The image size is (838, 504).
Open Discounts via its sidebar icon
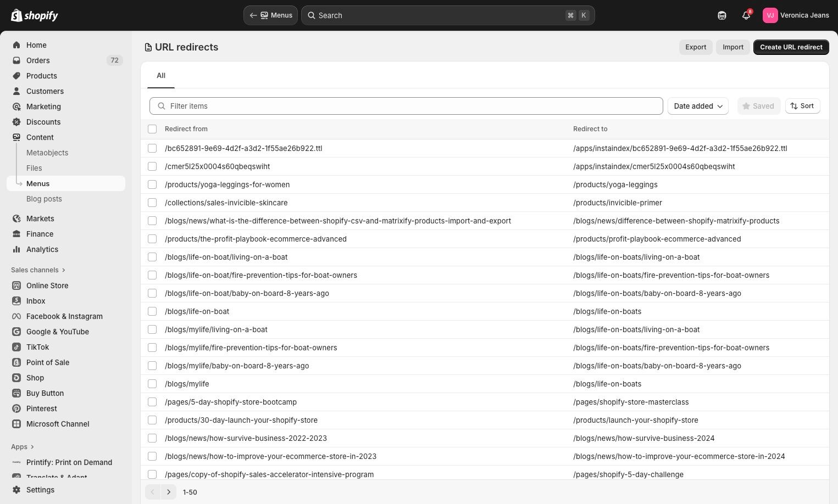[x=16, y=122]
